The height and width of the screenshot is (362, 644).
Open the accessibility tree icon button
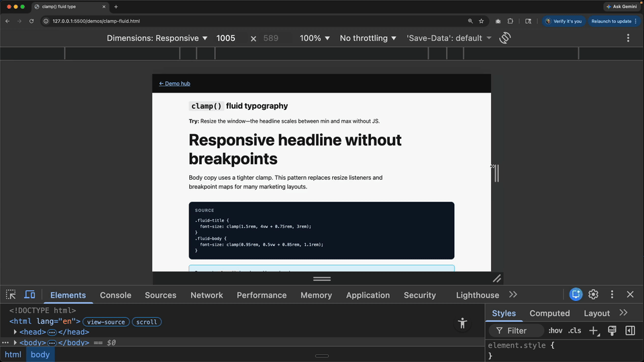462,323
